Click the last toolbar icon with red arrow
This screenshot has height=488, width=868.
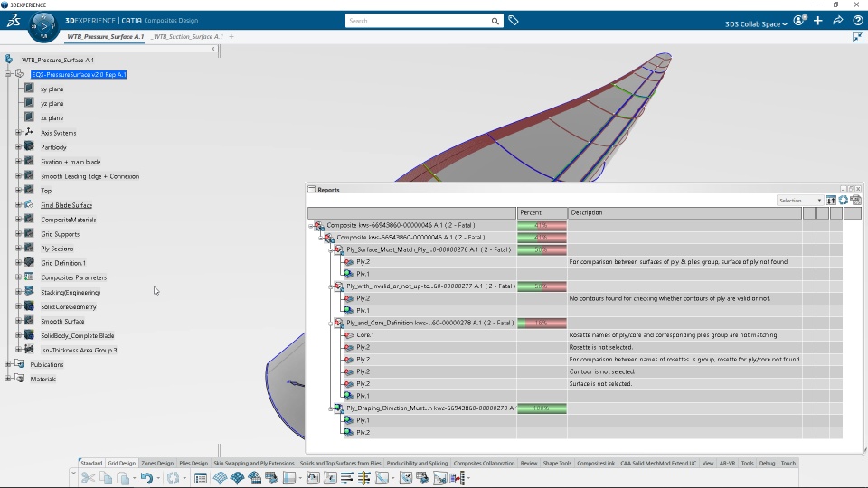click(458, 478)
